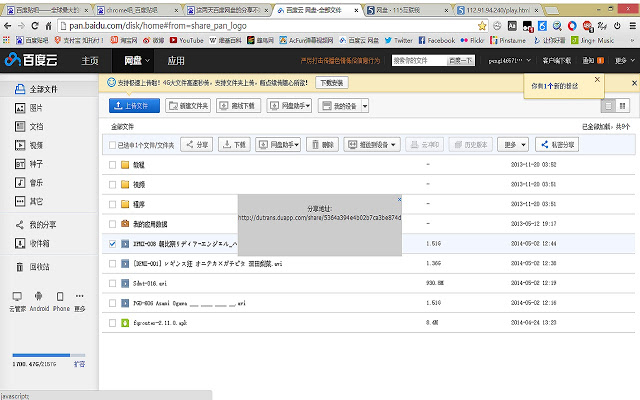This screenshot has height=400, width=640.
Task: Open the YouTube bookmark
Action: (187, 40)
